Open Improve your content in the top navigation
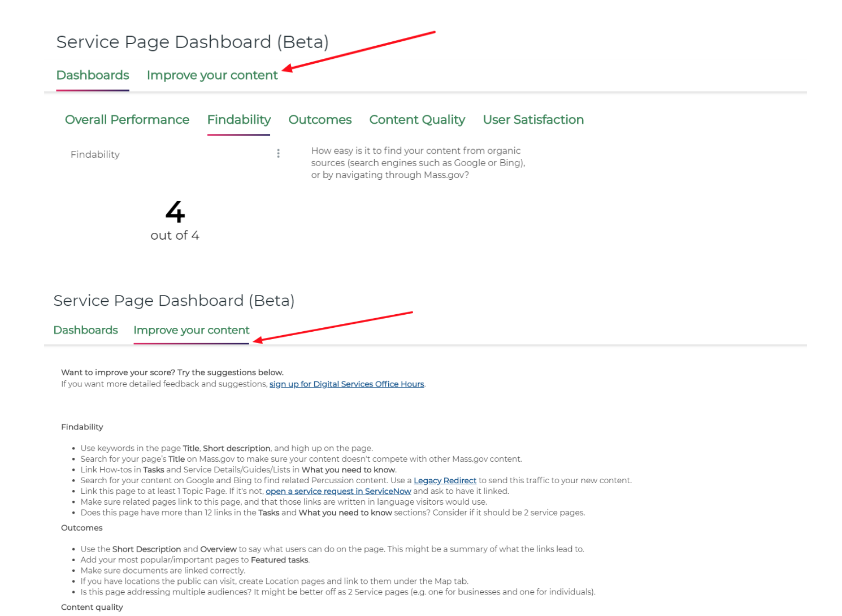This screenshot has width=842, height=616. pyautogui.click(x=212, y=75)
